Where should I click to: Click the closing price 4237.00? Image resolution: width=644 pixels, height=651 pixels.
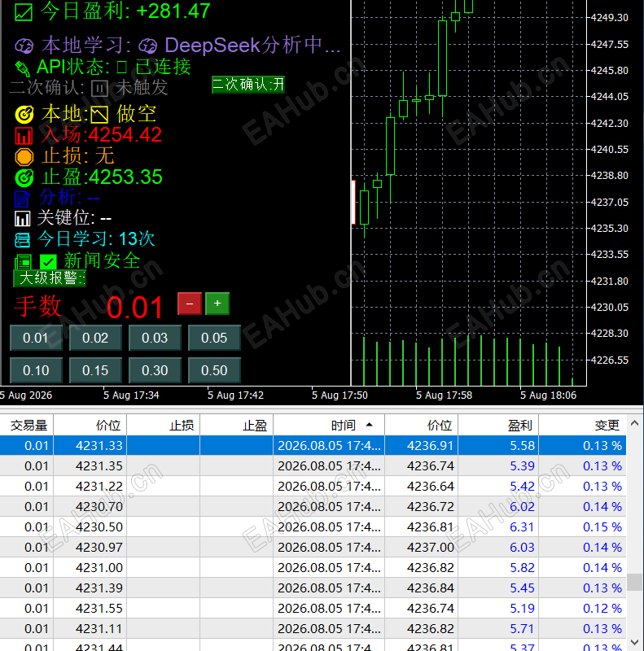[431, 548]
